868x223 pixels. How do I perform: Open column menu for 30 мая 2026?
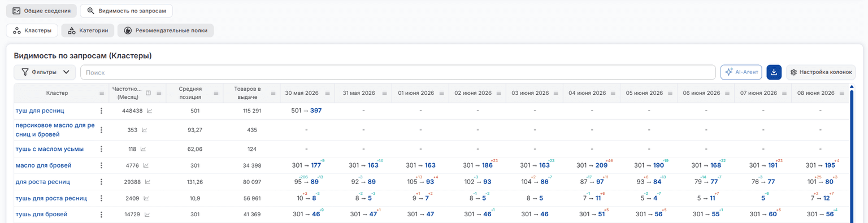[327, 93]
